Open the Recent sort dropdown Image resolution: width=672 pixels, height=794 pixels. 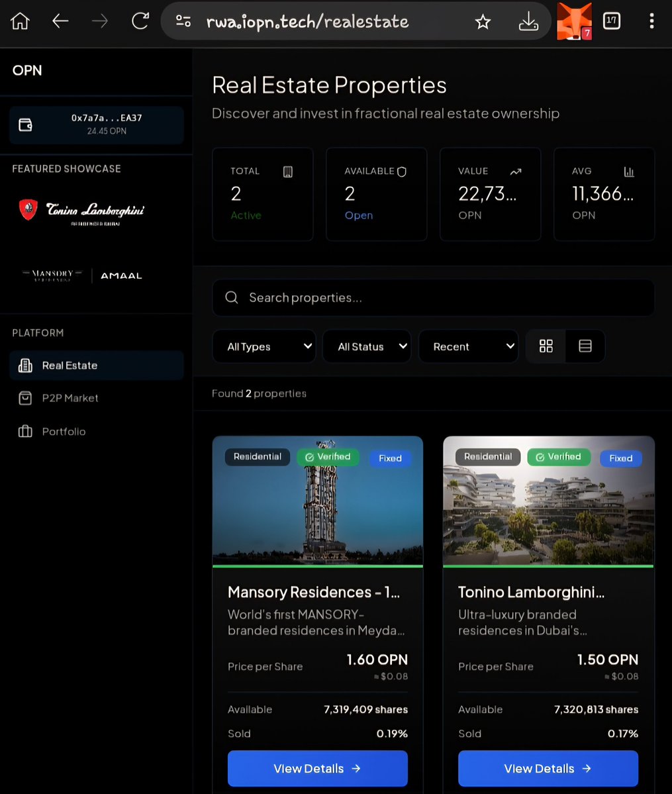pos(468,346)
